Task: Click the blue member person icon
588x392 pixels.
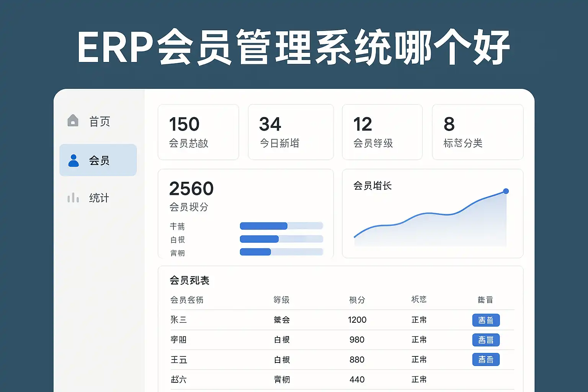Action: coord(73,160)
